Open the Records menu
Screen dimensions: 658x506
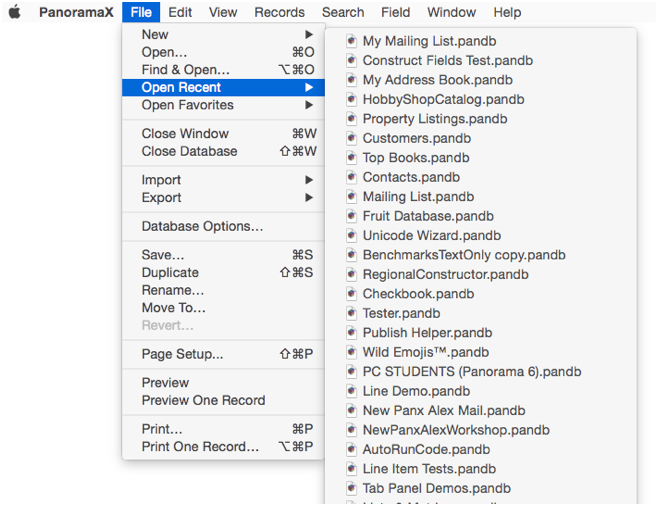tap(279, 12)
